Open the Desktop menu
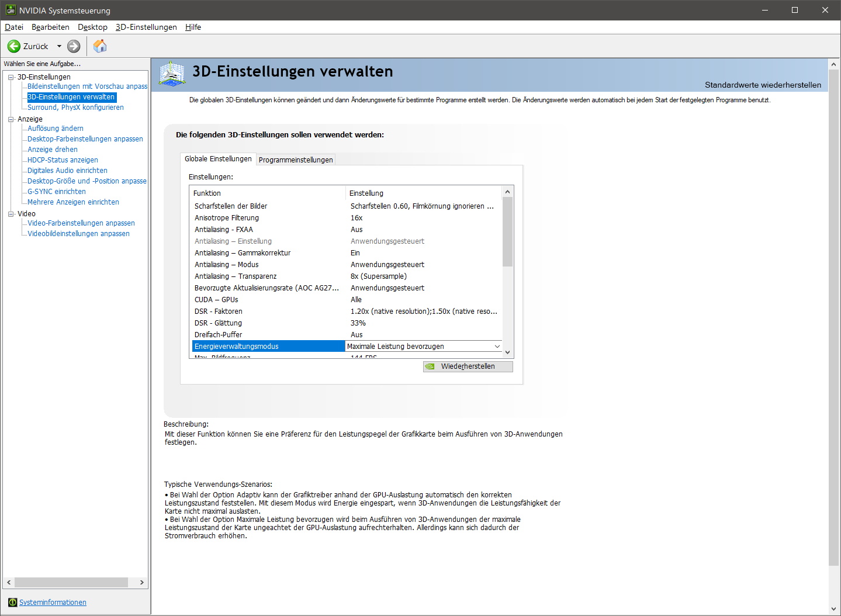This screenshot has width=841, height=616. [x=92, y=27]
